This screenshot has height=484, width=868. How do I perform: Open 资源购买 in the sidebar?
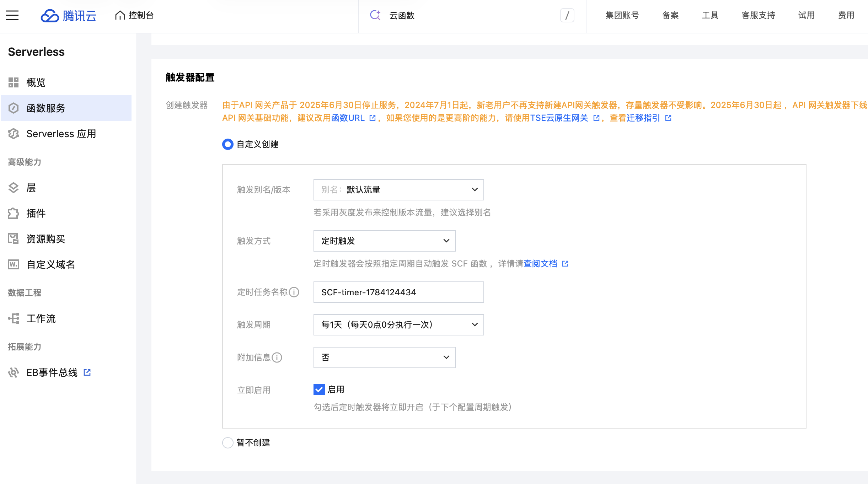66,239
